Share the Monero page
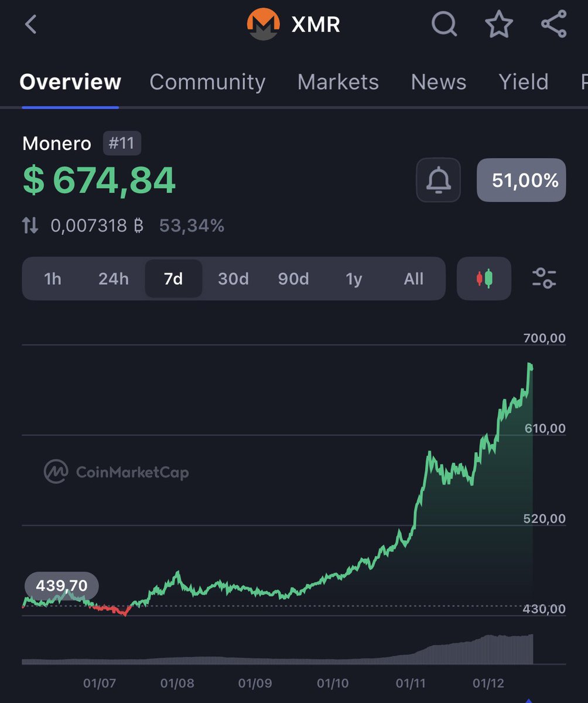The width and height of the screenshot is (588, 703). [553, 24]
